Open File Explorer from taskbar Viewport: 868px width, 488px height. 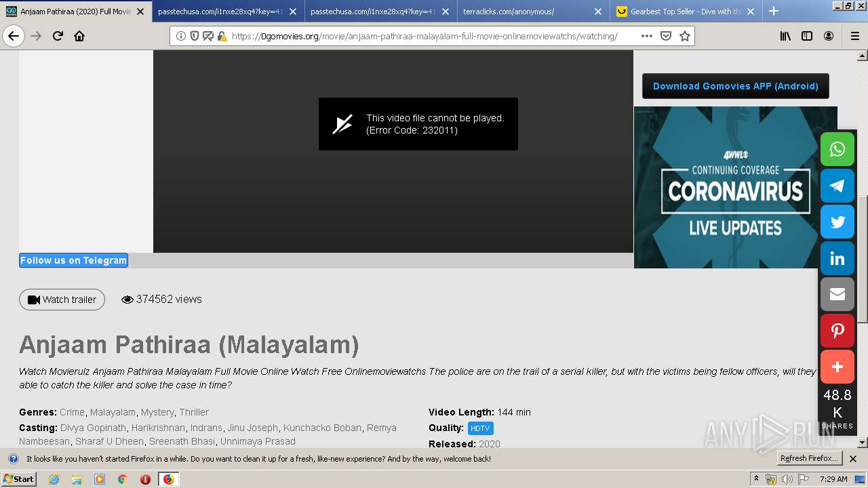[77, 479]
